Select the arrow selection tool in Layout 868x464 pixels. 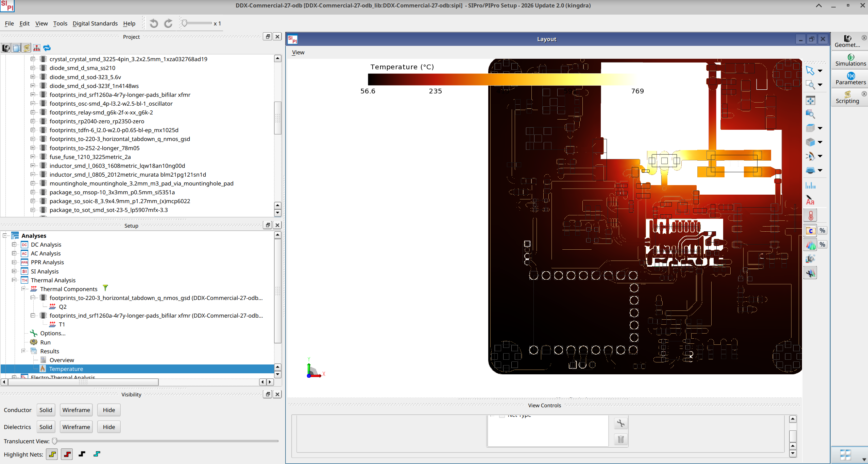coord(811,70)
